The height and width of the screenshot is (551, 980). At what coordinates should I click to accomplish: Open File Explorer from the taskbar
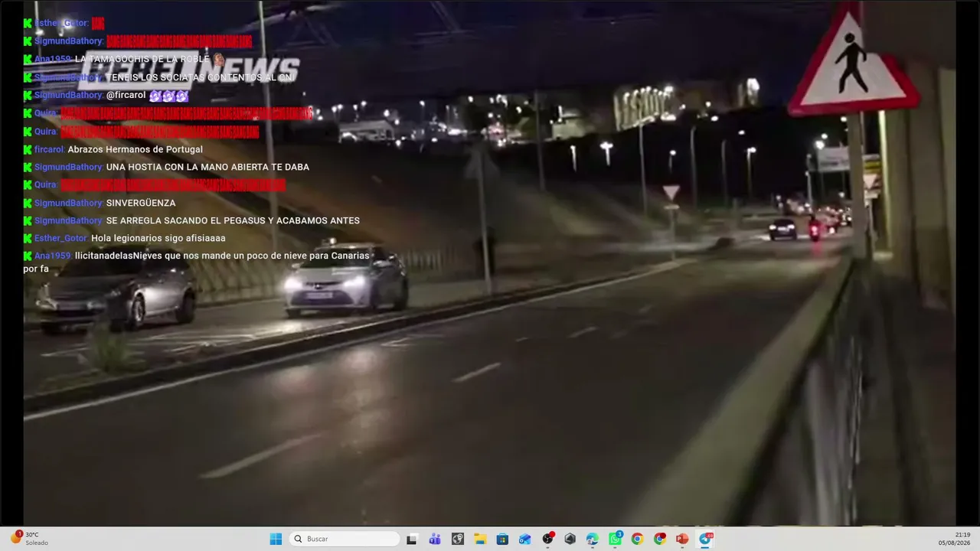(x=480, y=539)
